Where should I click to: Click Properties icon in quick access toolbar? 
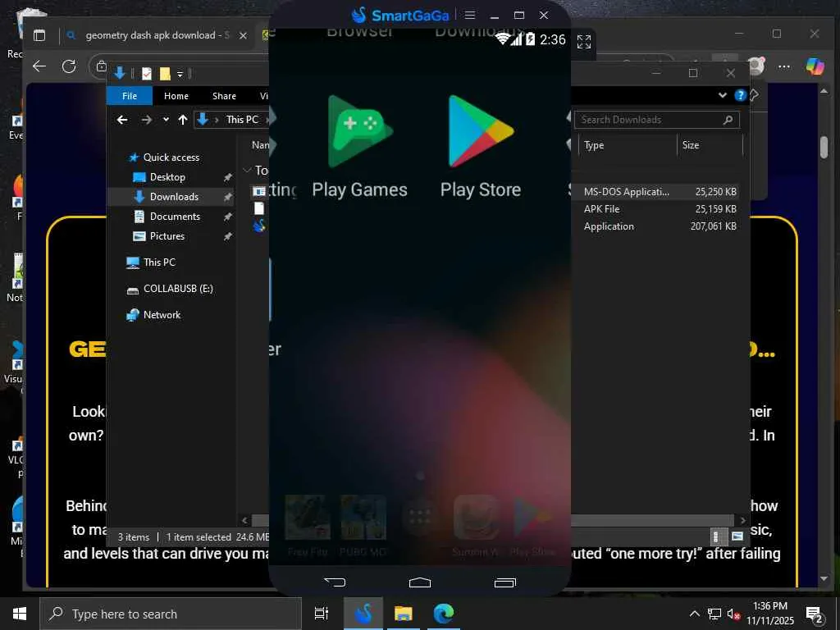point(146,73)
